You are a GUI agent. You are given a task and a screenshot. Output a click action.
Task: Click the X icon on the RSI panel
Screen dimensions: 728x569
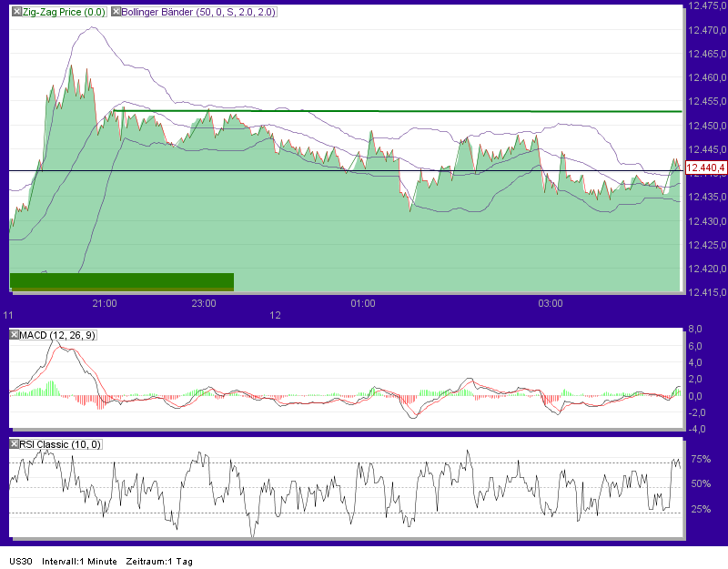(13, 443)
